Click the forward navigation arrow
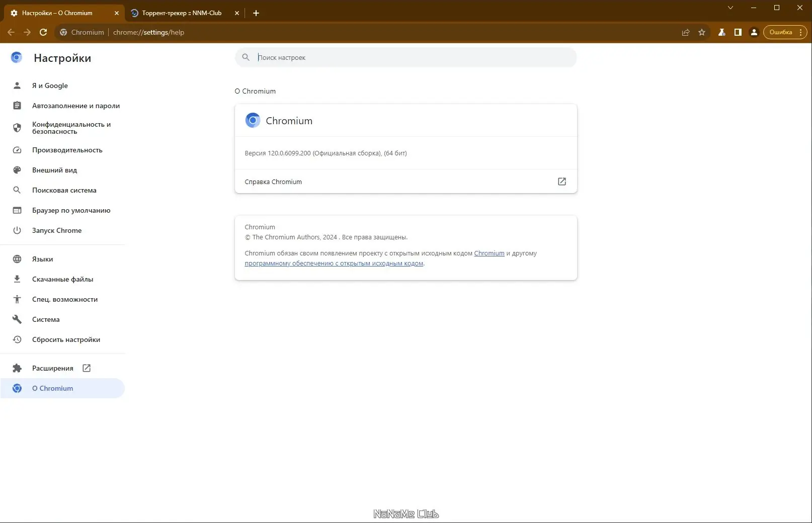Image resolution: width=812 pixels, height=523 pixels. 27,32
